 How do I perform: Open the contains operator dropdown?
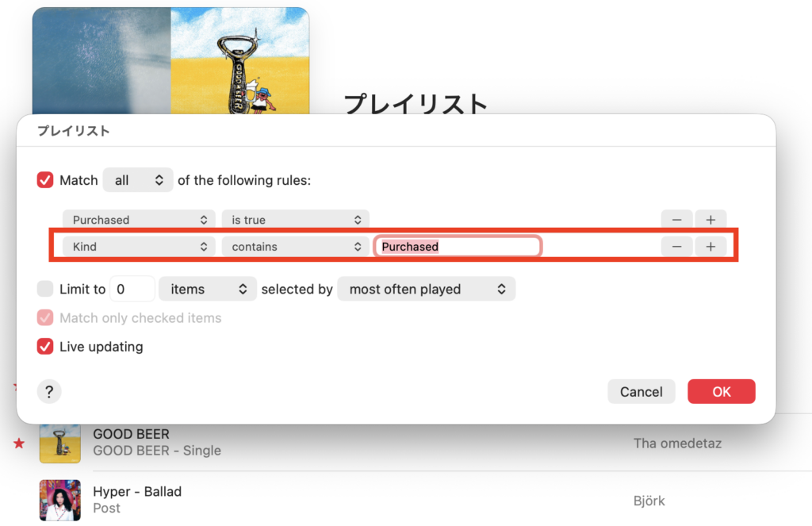tap(295, 247)
